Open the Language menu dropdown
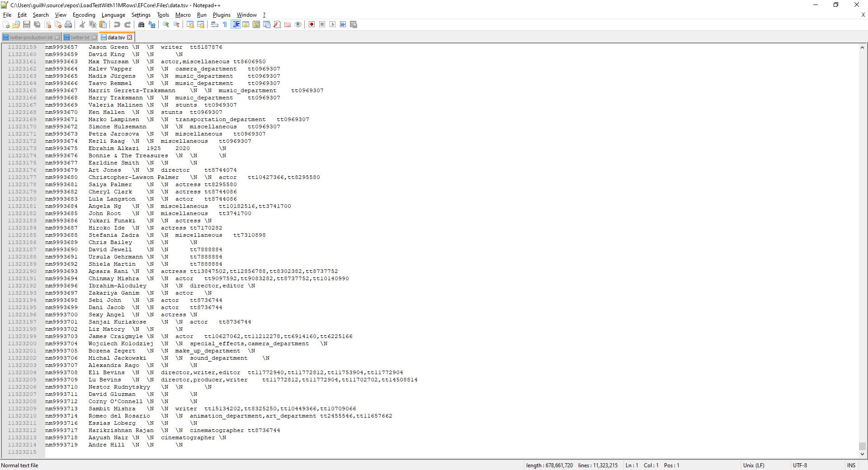 point(113,15)
